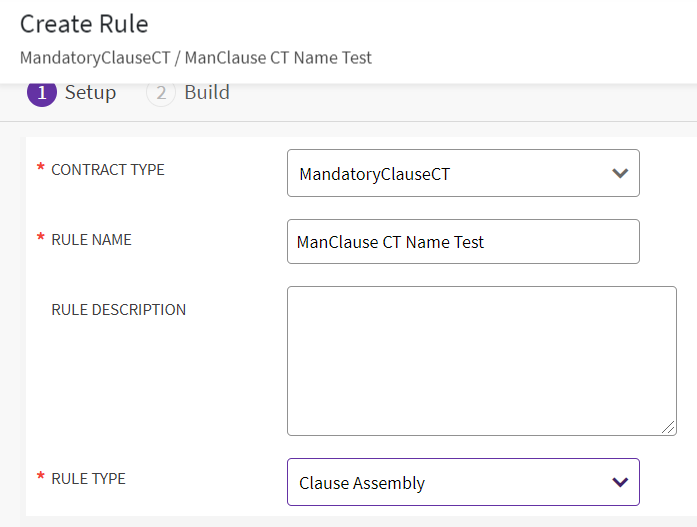Click the RULE TYPE field label

[x=88, y=479]
